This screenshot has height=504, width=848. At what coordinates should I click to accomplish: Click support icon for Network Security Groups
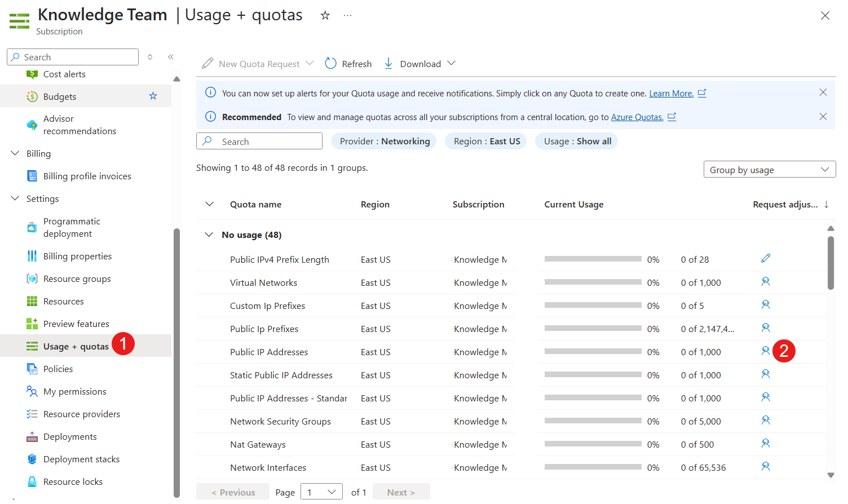tap(766, 420)
